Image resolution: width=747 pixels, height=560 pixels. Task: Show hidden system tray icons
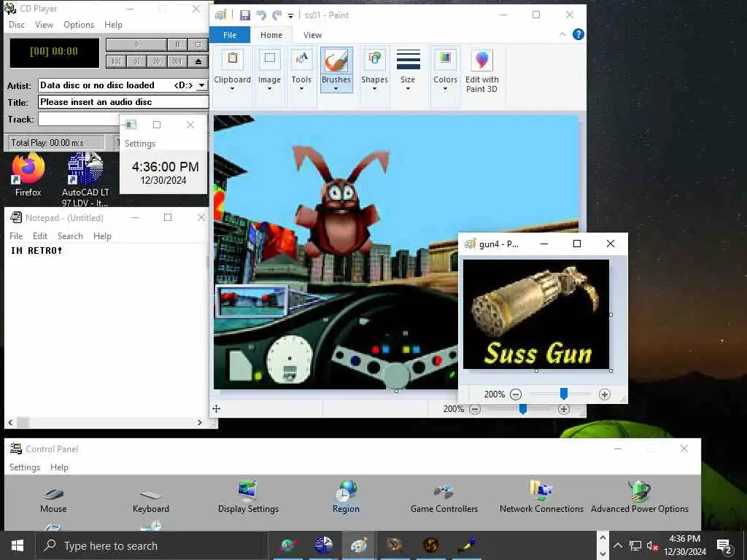pyautogui.click(x=617, y=545)
